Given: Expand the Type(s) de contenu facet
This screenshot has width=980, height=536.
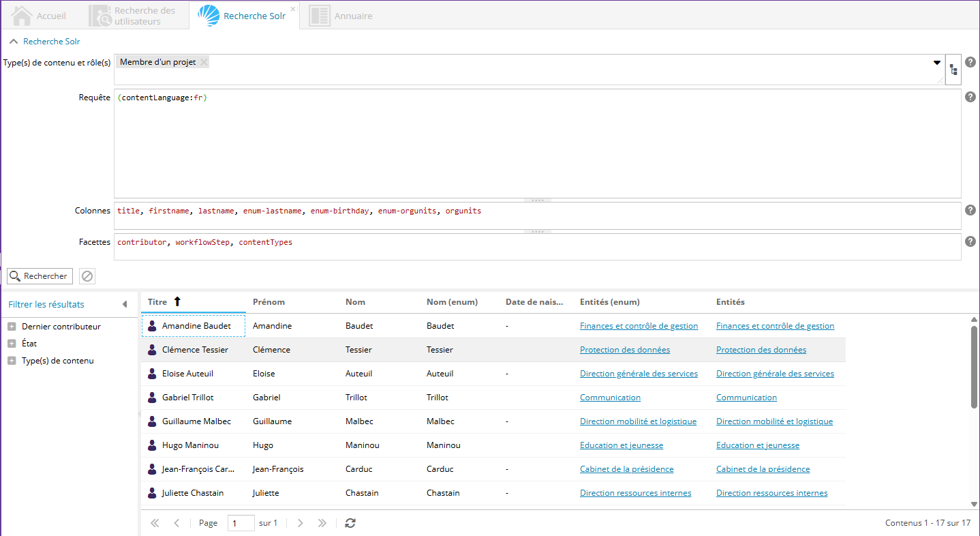Looking at the screenshot, I should [12, 361].
